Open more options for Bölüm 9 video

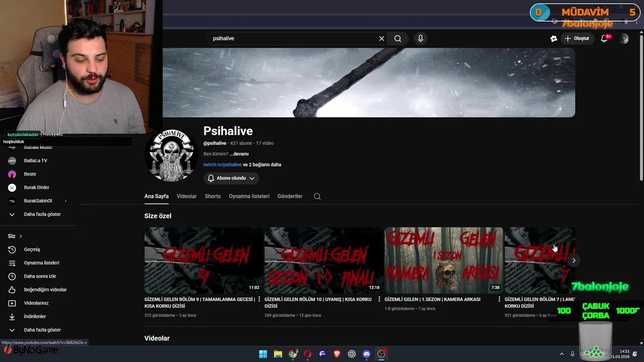(x=259, y=299)
